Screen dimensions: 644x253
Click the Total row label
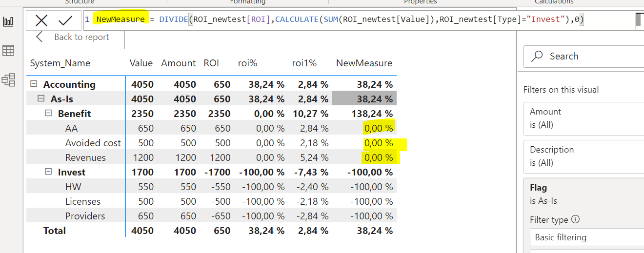pos(55,231)
